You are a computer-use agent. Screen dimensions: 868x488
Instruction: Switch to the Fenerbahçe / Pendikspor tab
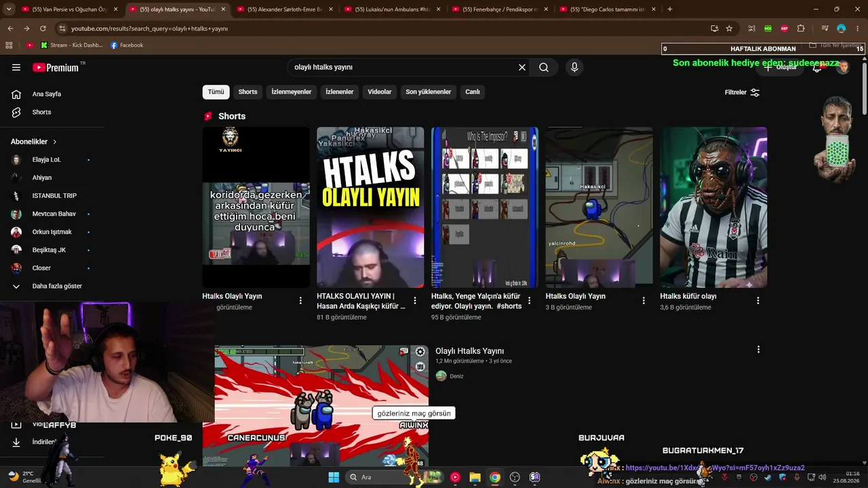coord(499,9)
